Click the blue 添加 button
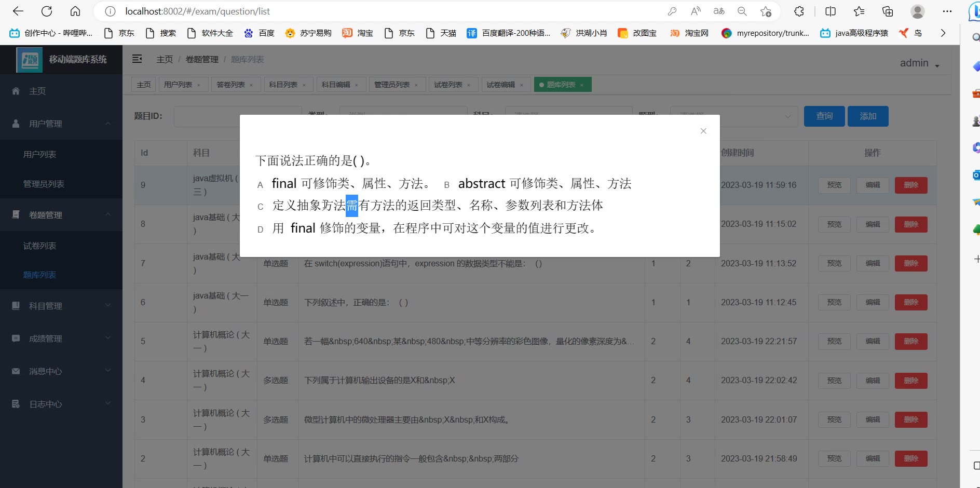Image resolution: width=980 pixels, height=488 pixels. tap(867, 116)
